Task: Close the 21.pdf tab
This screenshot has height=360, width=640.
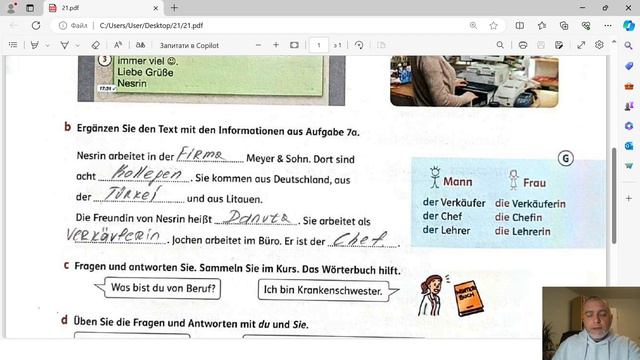Action: 156,8
